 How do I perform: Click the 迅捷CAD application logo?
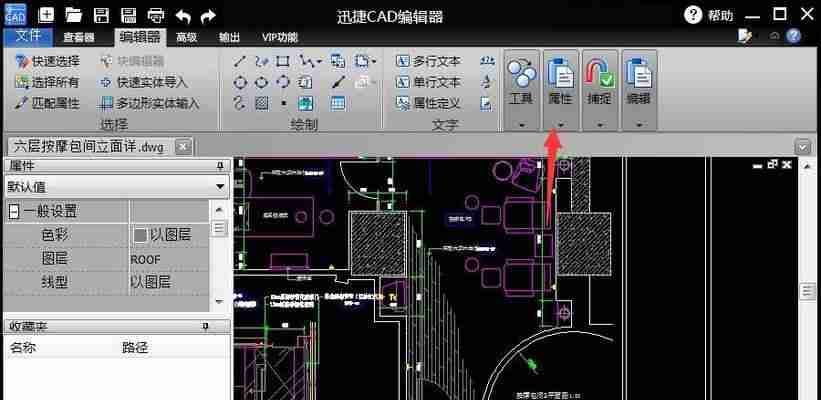click(15, 14)
